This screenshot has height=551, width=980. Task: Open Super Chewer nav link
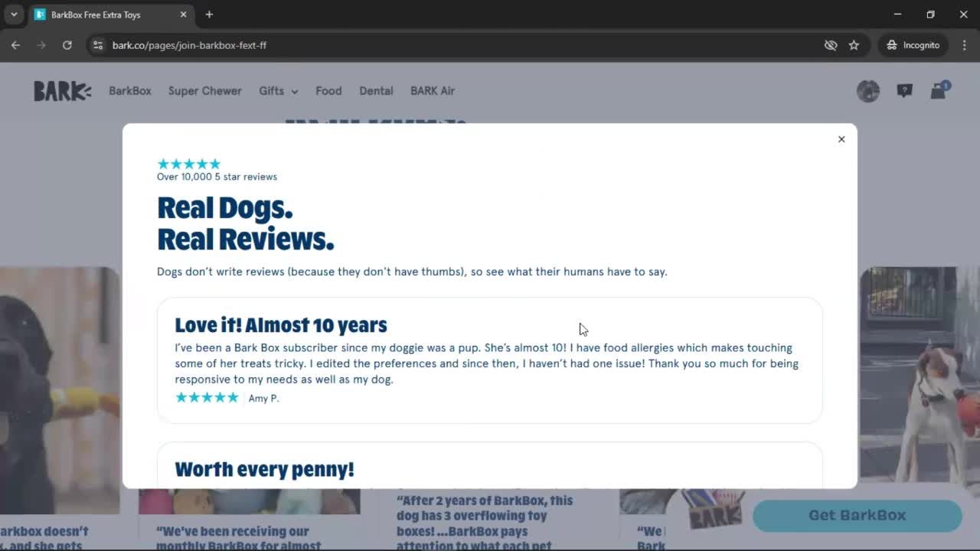(x=205, y=91)
